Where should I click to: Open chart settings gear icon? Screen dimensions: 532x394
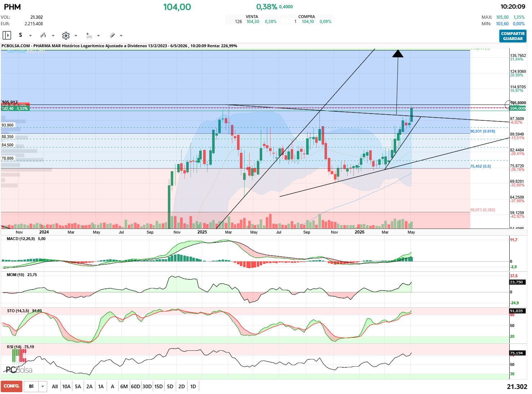pyautogui.click(x=66, y=35)
